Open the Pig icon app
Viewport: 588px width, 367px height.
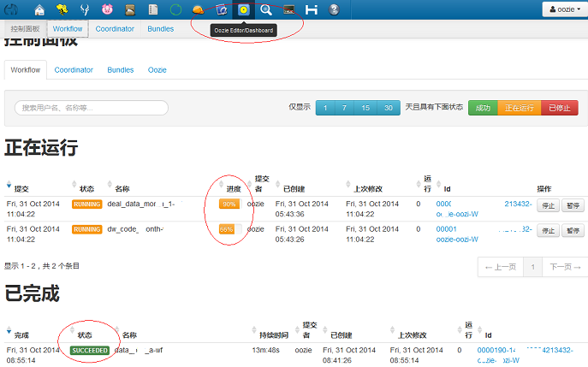coord(107,9)
